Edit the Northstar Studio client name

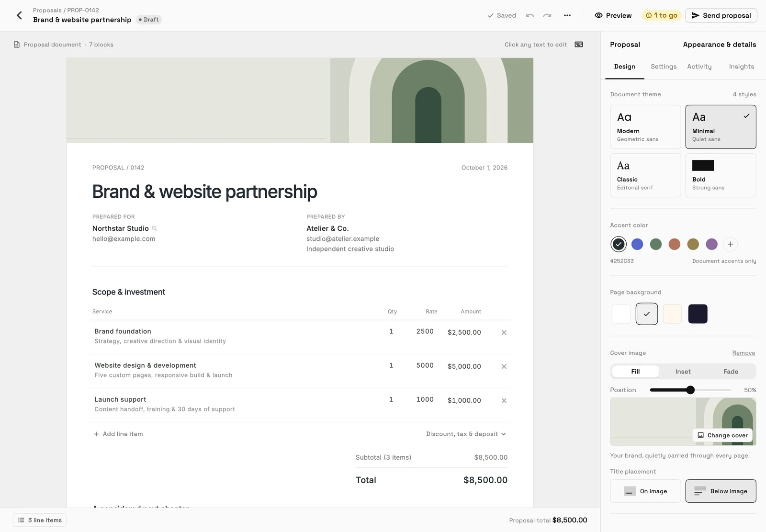[121, 228]
